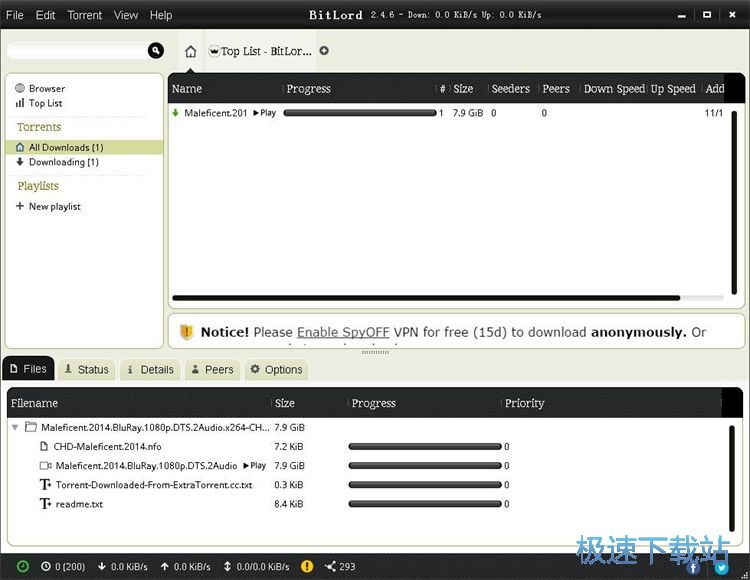Switch to the Top List - BitLor... tab
Image resolution: width=750 pixels, height=580 pixels.
point(261,51)
